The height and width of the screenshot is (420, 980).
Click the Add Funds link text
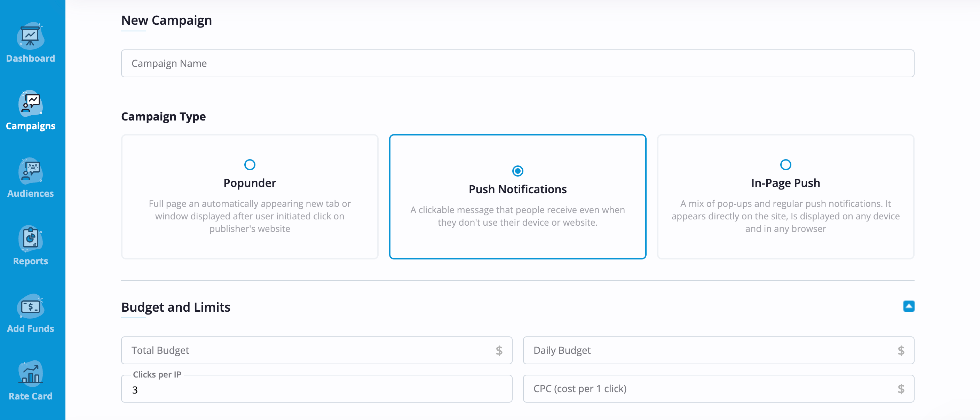30,328
